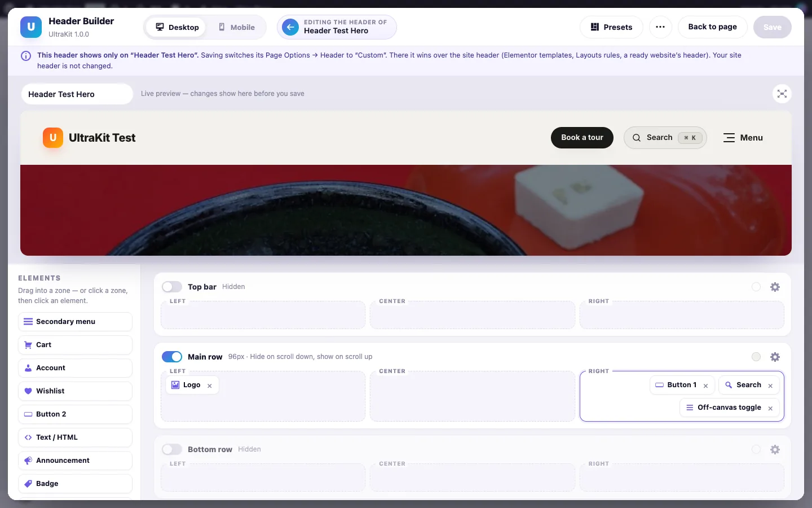Click the Save button

pyautogui.click(x=773, y=27)
